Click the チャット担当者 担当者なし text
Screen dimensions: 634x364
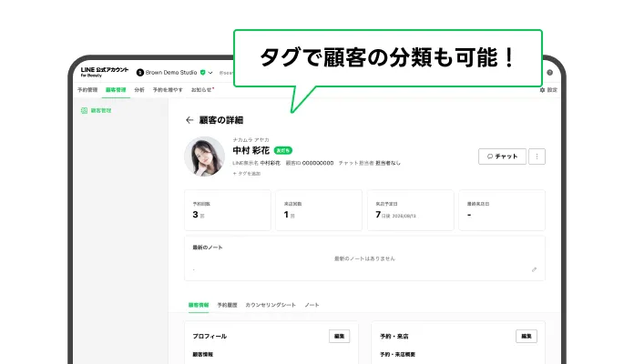coord(369,163)
